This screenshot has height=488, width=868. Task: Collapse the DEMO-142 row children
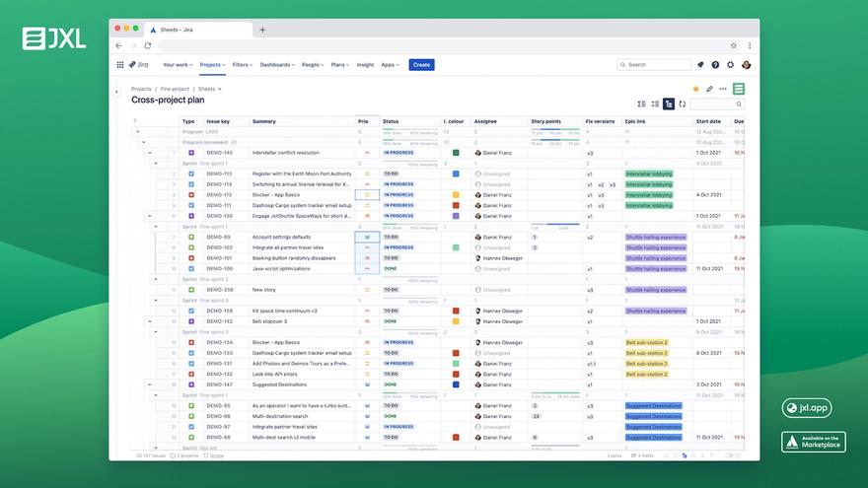pos(150,321)
